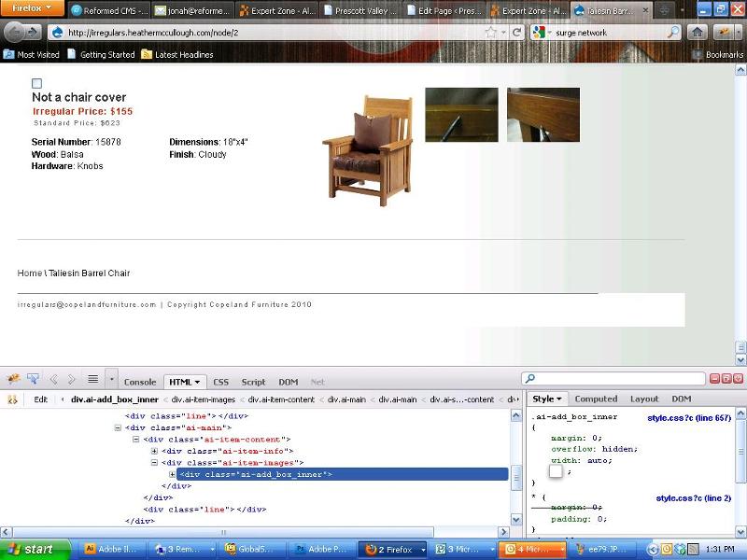This screenshot has height=560, width=747.
Task: Check the checkbox next to Not a chair cover
Action: (x=36, y=83)
